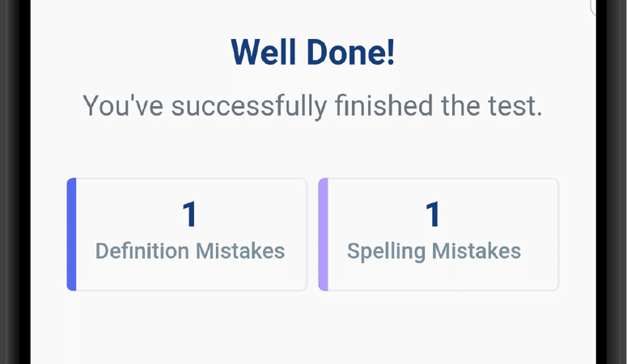The image size is (627, 364).
Task: Click the blue accent bar on Definition card
Action: pyautogui.click(x=71, y=234)
